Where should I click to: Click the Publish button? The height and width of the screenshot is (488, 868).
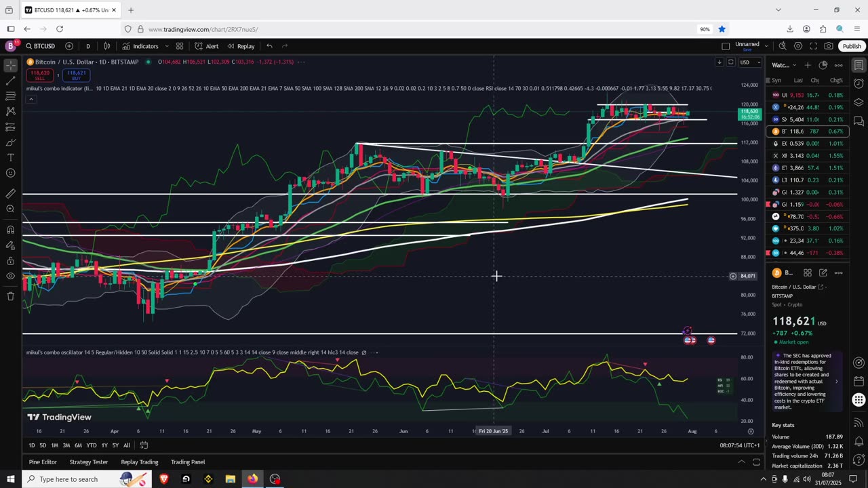852,46
